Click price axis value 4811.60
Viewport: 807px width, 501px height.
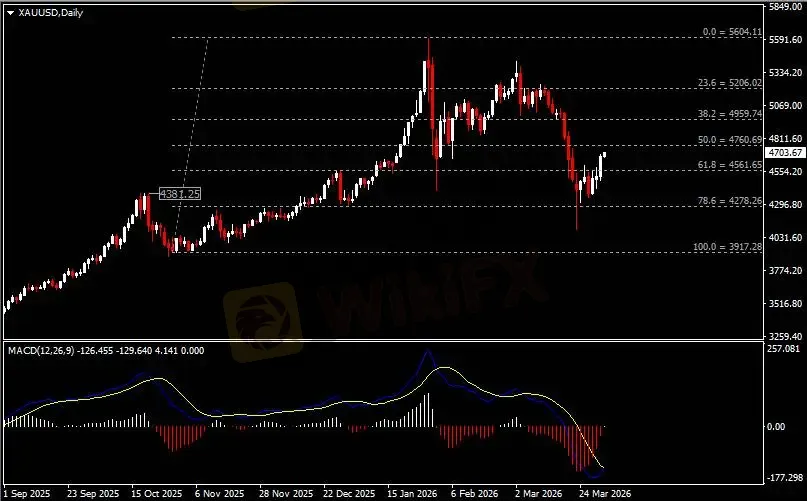pos(785,139)
